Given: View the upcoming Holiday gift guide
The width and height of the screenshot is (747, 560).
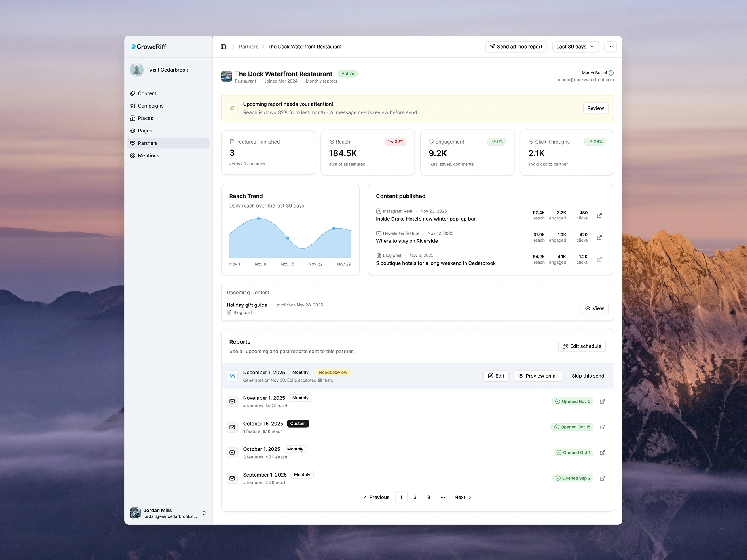Looking at the screenshot, I should tap(594, 308).
